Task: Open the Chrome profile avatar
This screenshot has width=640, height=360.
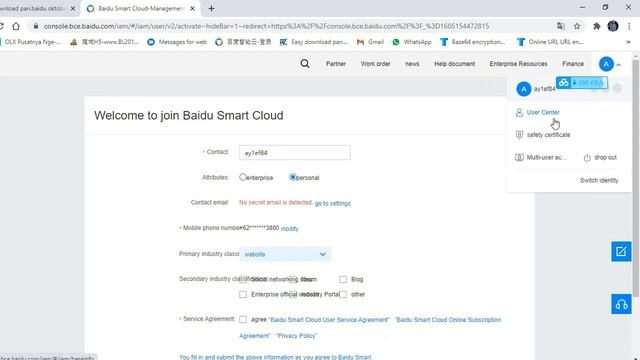Action: [x=613, y=26]
